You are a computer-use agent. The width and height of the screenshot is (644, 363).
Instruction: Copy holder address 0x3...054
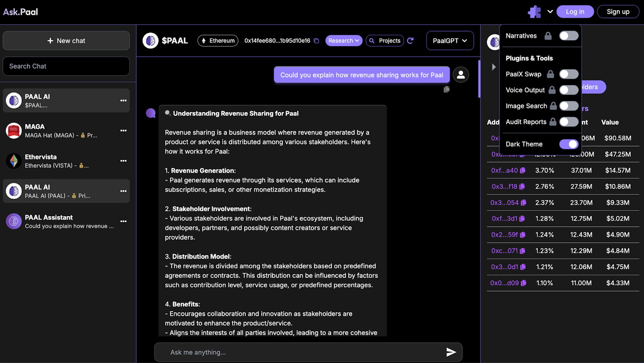point(524,202)
